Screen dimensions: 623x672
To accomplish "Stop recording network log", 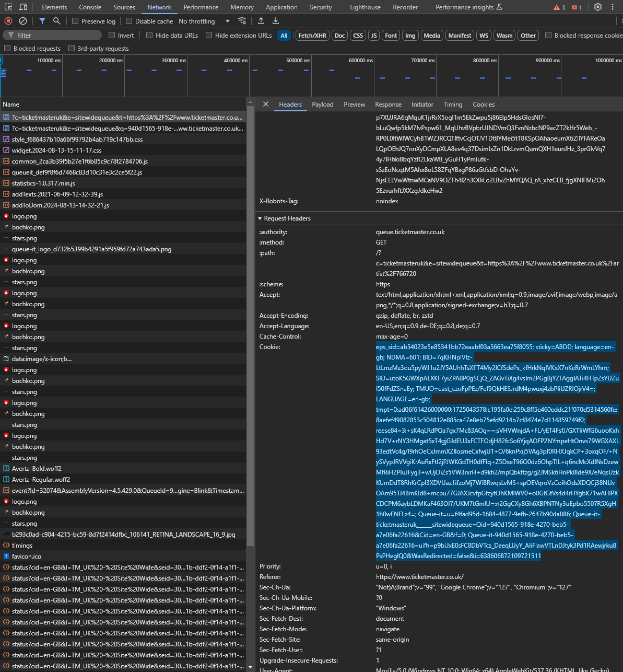I will click(8, 21).
